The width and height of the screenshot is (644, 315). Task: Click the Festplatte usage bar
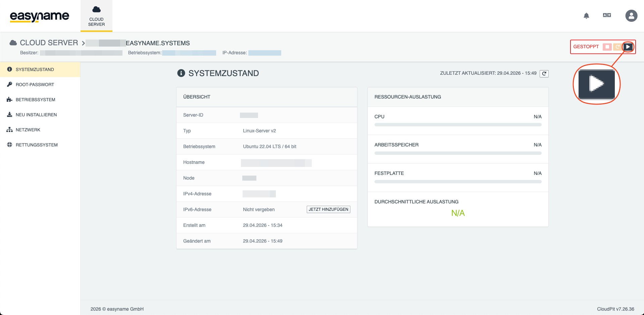(x=458, y=182)
